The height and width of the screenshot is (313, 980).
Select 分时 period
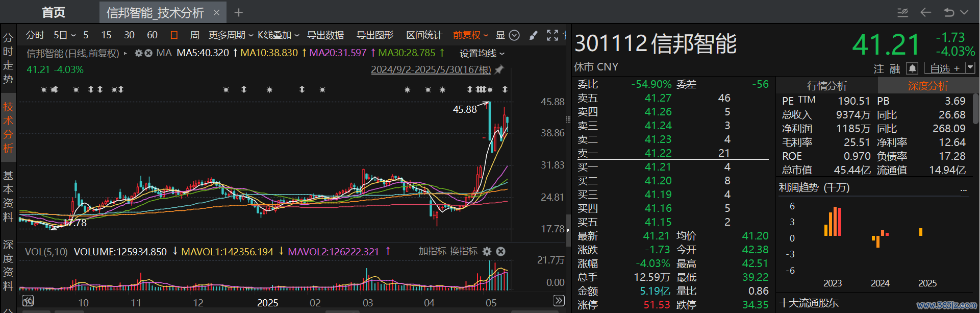(35, 35)
